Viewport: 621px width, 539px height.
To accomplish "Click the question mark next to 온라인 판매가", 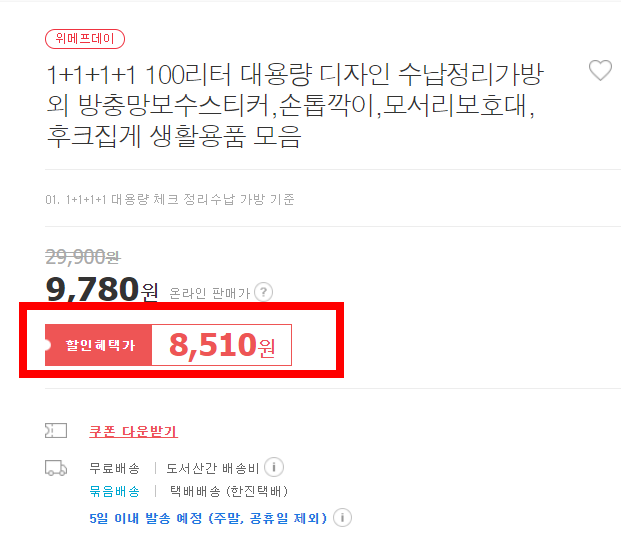I will 263,292.
